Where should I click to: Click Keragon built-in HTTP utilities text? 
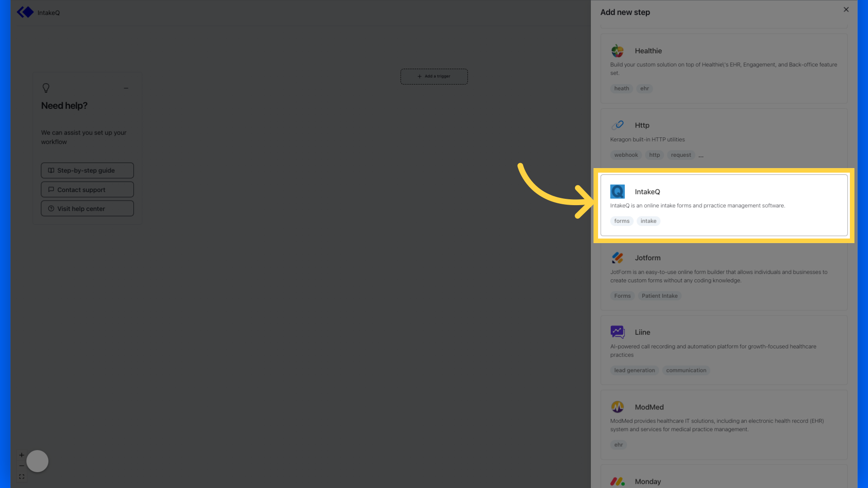(x=647, y=140)
